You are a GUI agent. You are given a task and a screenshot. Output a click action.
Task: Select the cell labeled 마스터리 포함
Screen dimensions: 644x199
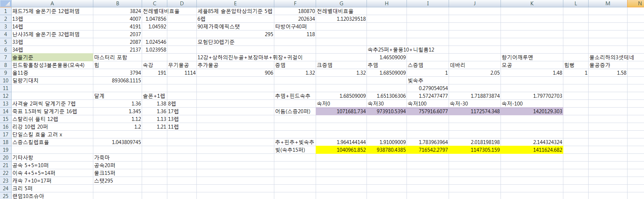point(118,57)
